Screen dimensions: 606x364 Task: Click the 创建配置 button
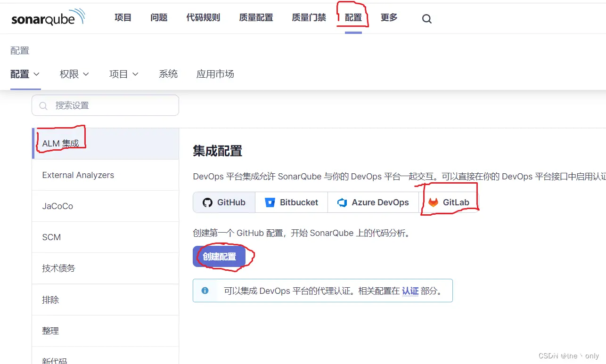[219, 257]
